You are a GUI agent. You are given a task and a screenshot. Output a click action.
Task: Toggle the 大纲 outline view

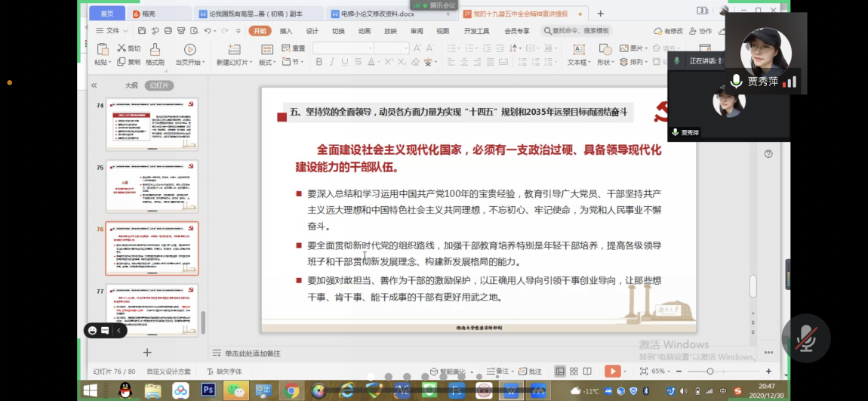[131, 85]
